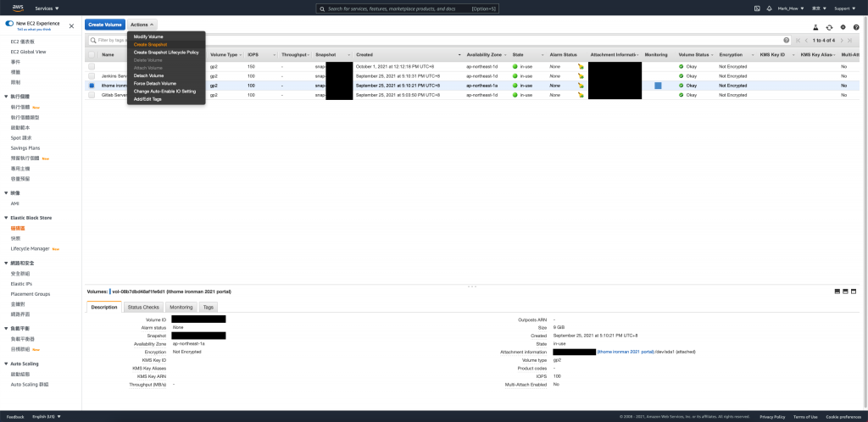
Task: Open the help question mark icon above the table
Action: click(856, 27)
